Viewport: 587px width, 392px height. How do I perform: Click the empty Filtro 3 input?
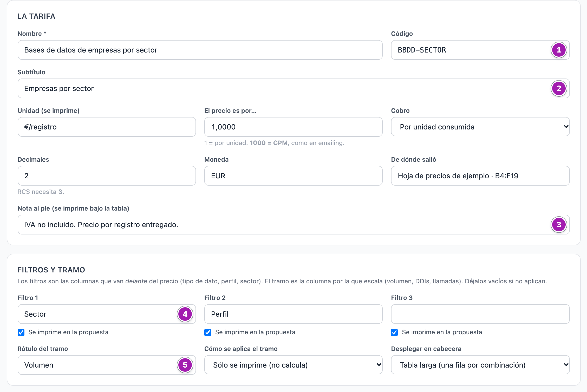click(480, 314)
